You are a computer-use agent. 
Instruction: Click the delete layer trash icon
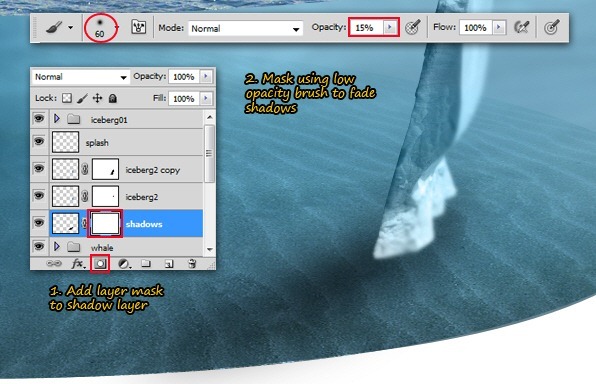tap(192, 263)
